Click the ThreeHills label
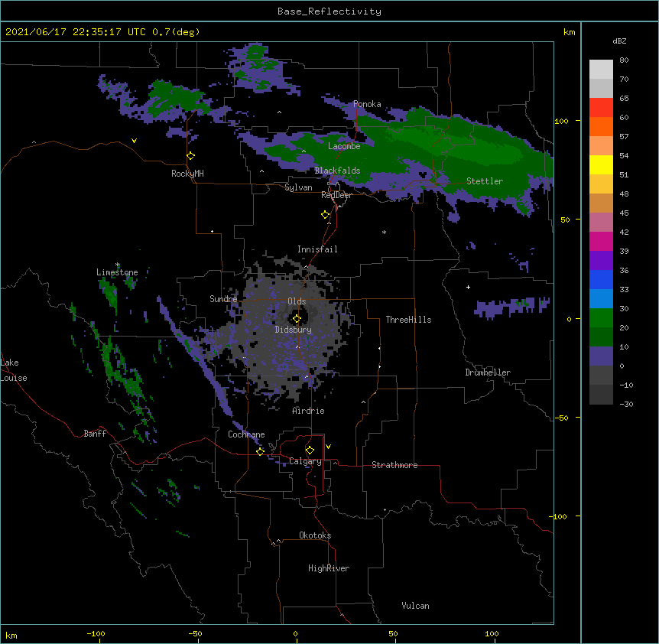Screen dimensions: 659x644 [408, 320]
